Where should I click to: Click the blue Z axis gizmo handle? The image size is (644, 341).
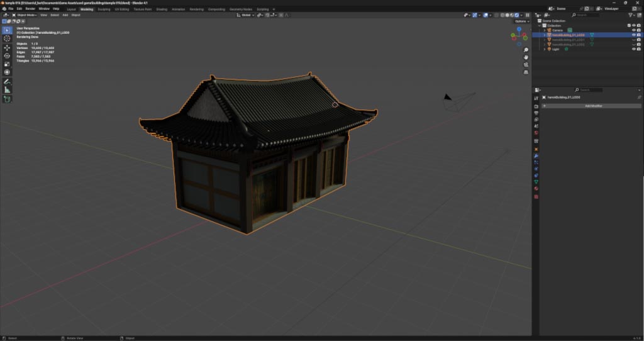(519, 29)
